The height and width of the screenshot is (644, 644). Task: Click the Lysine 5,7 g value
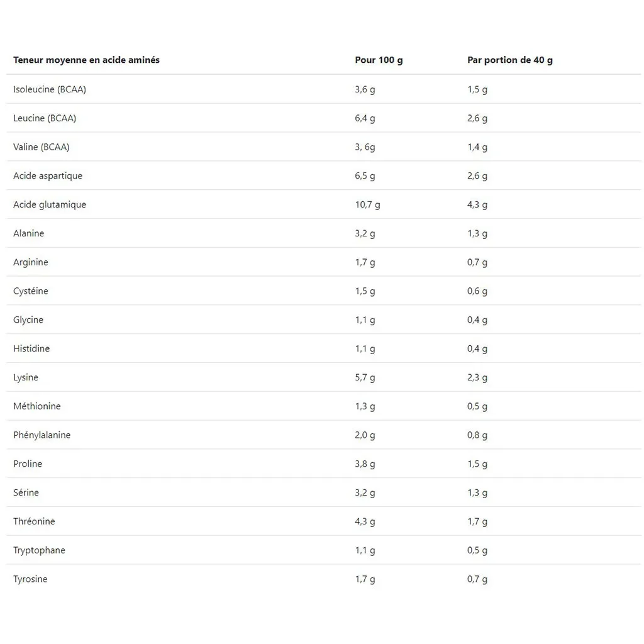pos(365,378)
